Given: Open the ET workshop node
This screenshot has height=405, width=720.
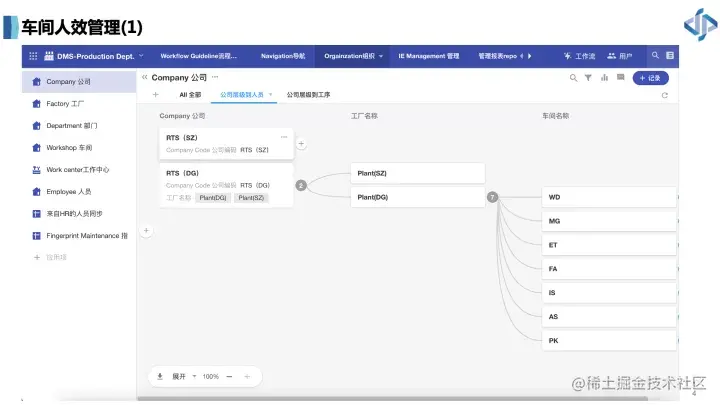Looking at the screenshot, I should tap(609, 245).
